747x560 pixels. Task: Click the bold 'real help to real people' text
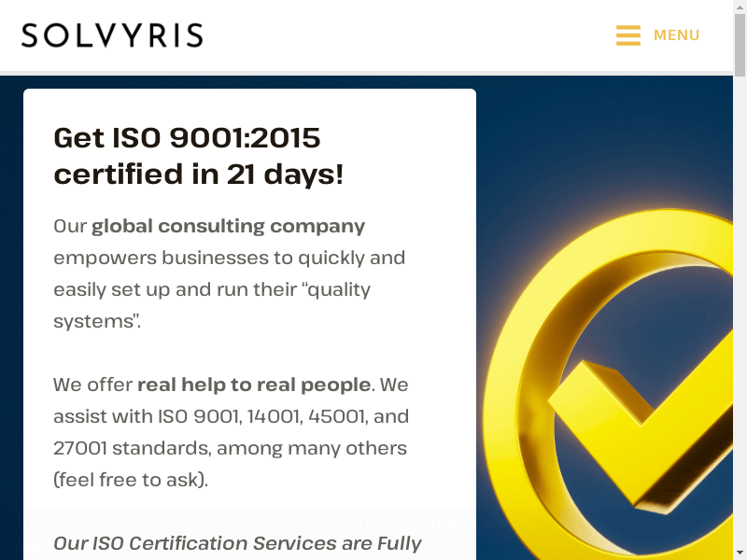pyautogui.click(x=254, y=385)
